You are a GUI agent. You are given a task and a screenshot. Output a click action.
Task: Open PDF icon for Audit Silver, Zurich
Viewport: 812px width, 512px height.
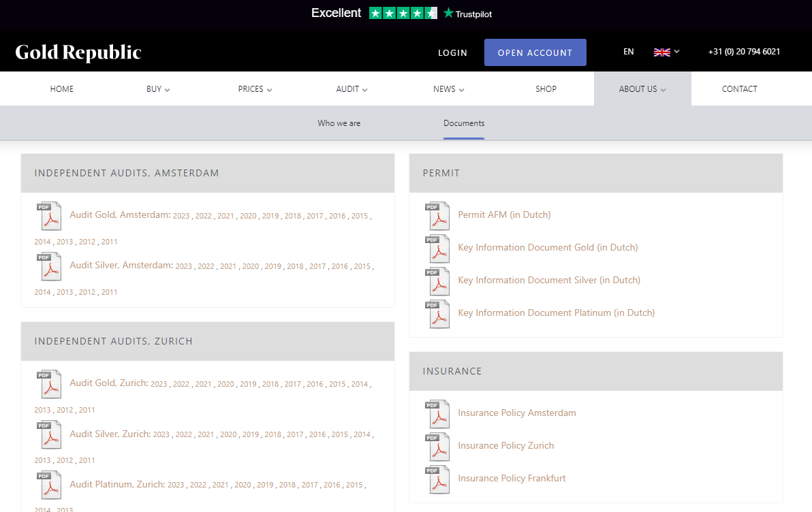click(x=50, y=434)
